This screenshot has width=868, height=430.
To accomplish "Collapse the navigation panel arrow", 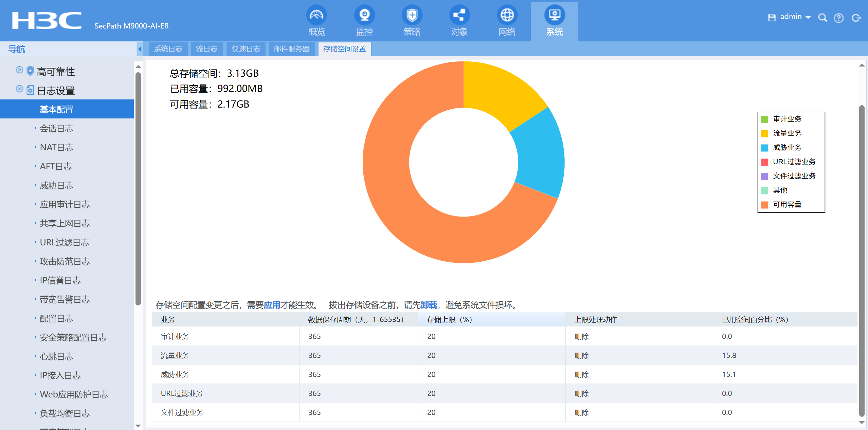I will (x=140, y=49).
